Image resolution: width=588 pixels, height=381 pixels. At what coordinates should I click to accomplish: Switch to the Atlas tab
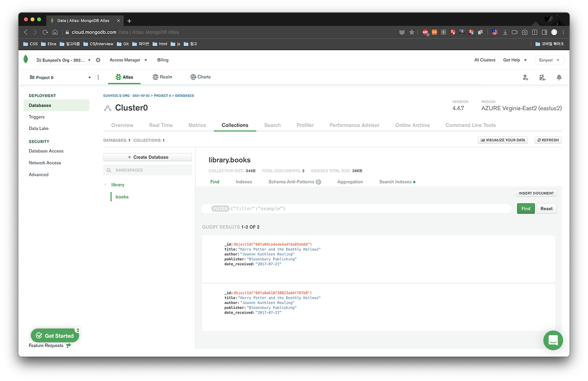pyautogui.click(x=124, y=77)
